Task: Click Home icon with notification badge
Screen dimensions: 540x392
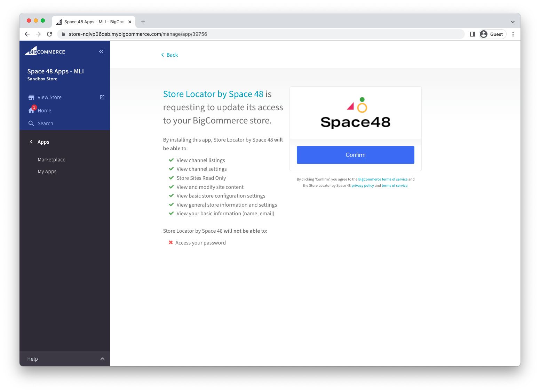Action: click(32, 110)
